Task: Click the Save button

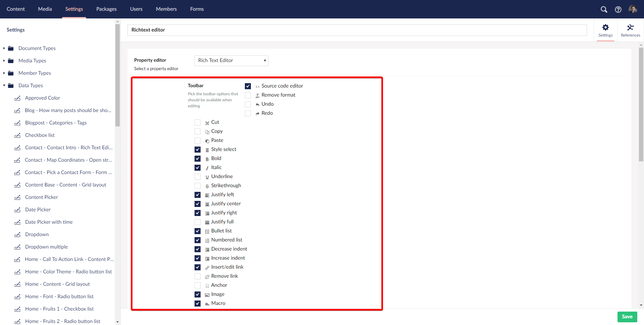Action: point(627,317)
